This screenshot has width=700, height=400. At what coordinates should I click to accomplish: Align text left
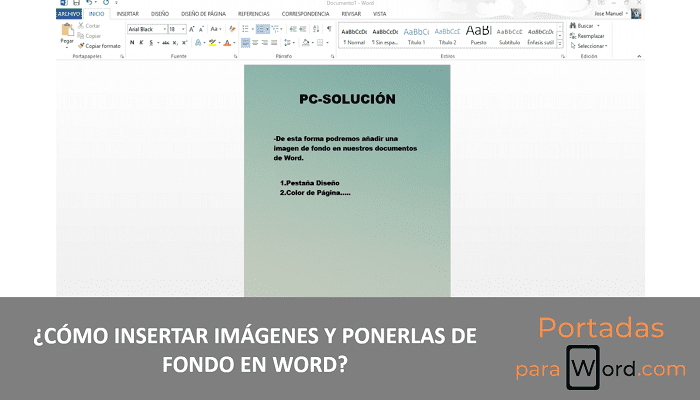click(246, 43)
